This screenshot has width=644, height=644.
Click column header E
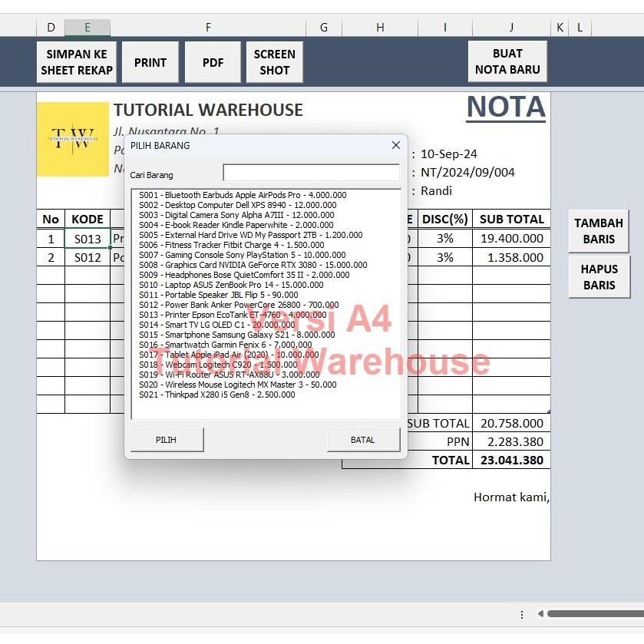[x=87, y=27]
